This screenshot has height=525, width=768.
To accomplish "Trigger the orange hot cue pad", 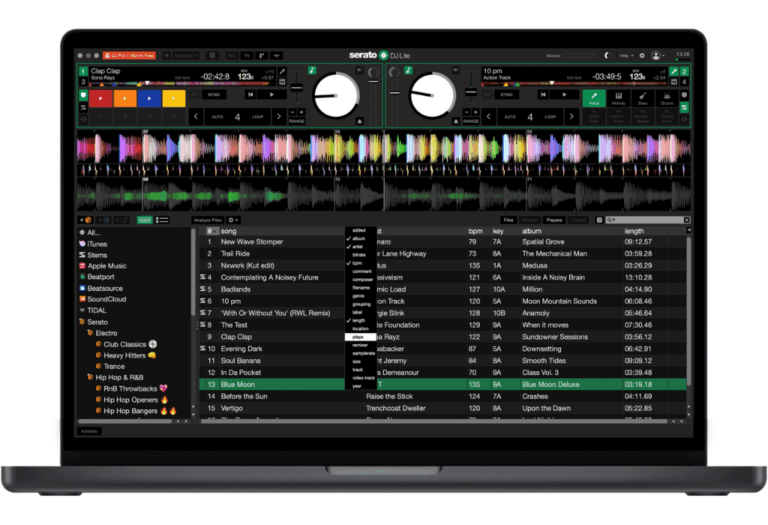I will click(125, 98).
